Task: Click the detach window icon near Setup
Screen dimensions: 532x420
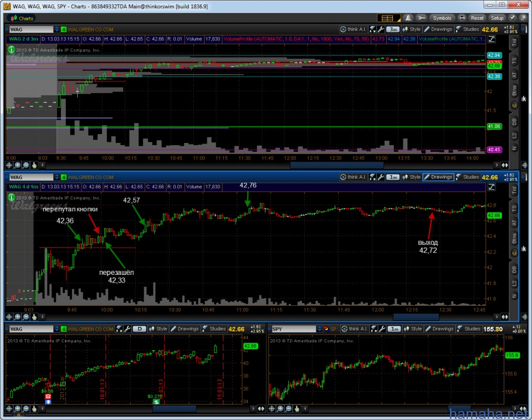Action: click(524, 18)
